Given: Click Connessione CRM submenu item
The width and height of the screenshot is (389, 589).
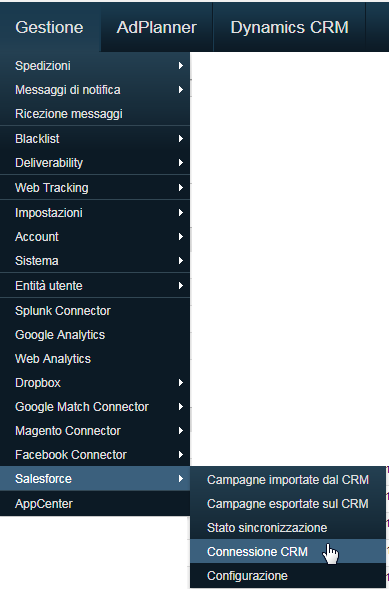Looking at the screenshot, I should [288, 551].
